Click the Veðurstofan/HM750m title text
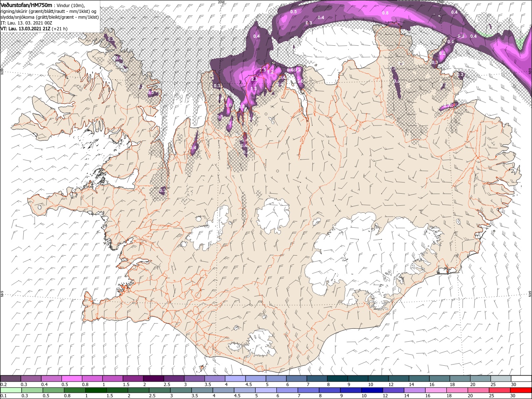This screenshot has height=399, width=532. (x=26, y=5)
